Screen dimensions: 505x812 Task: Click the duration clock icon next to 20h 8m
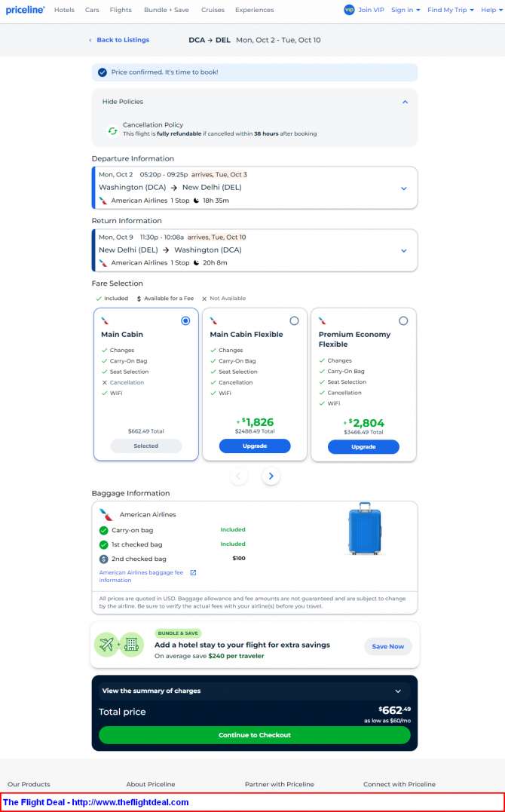tap(196, 263)
